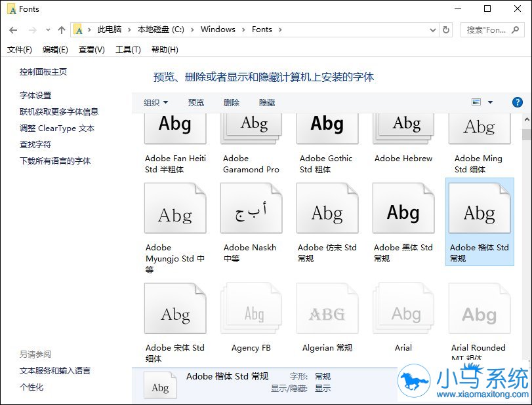The image size is (532, 405).
Task: Open 文本服务和输入语言 link
Action: coord(55,370)
